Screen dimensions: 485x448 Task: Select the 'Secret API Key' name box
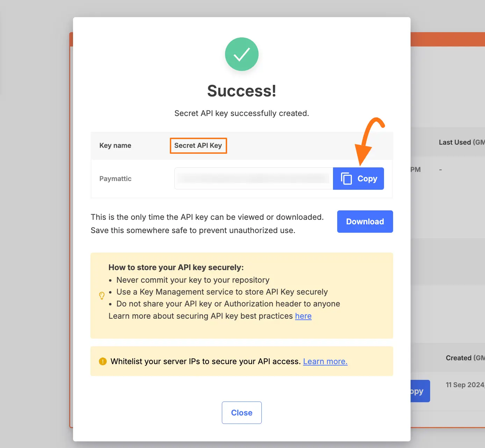(x=198, y=145)
